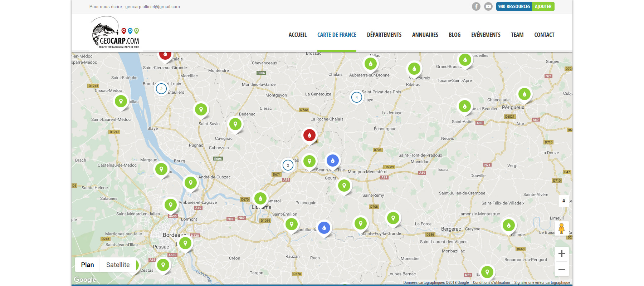Open the cluster marker 2 west of Saint-Seurin
644x286 pixels.
[288, 165]
